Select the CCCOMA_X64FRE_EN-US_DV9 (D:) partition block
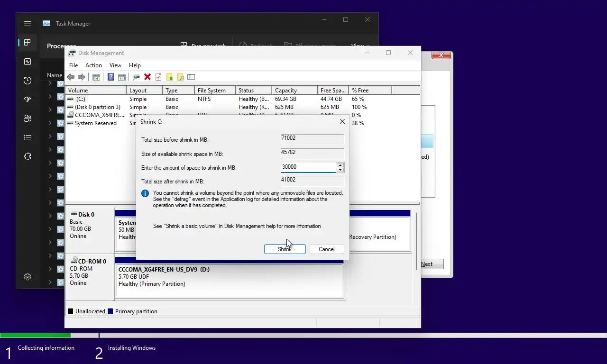 click(230, 281)
